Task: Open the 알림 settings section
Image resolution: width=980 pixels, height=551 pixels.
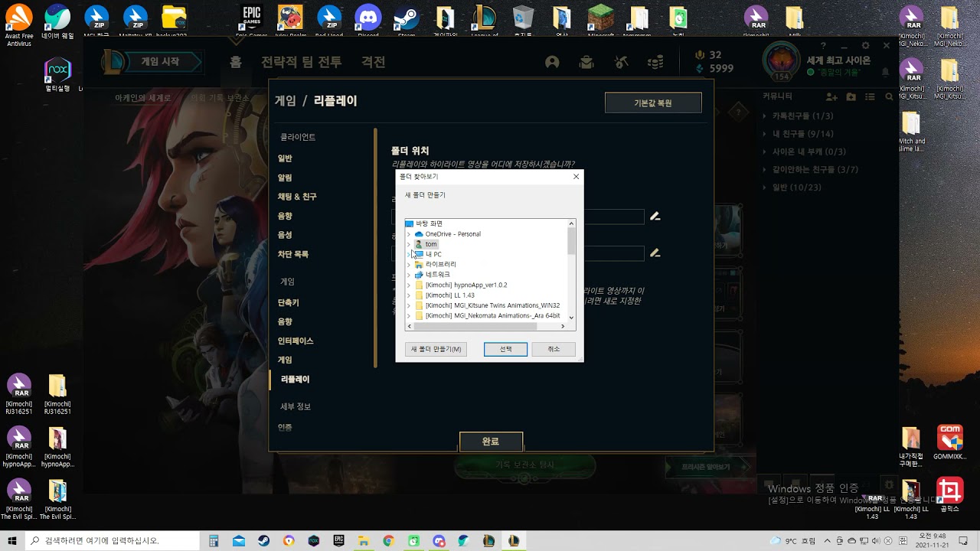Action: [285, 178]
